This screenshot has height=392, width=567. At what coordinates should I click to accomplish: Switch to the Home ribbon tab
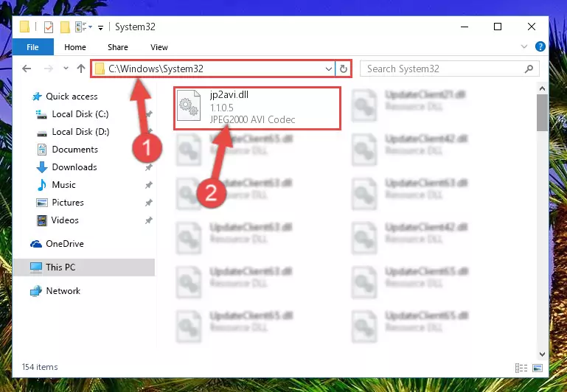coord(75,47)
